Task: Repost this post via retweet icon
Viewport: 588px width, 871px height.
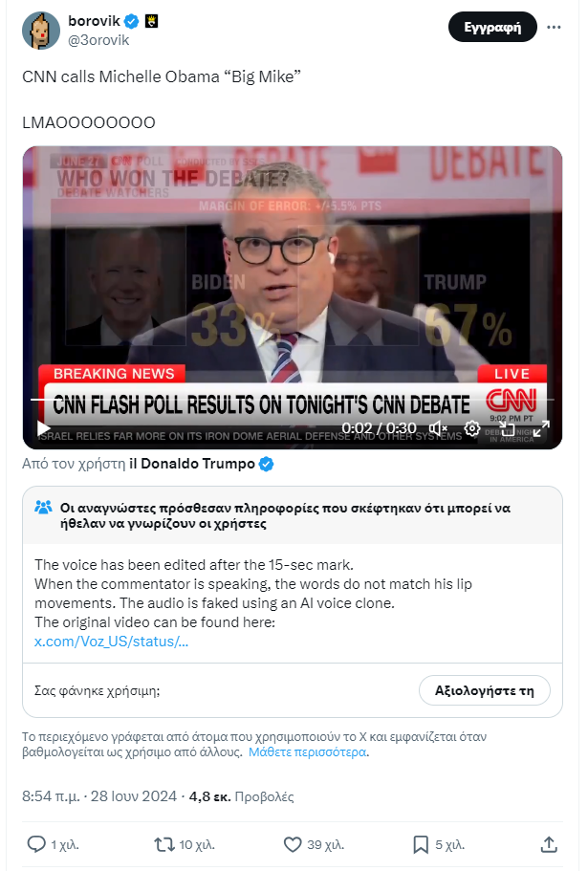Action: click(164, 844)
